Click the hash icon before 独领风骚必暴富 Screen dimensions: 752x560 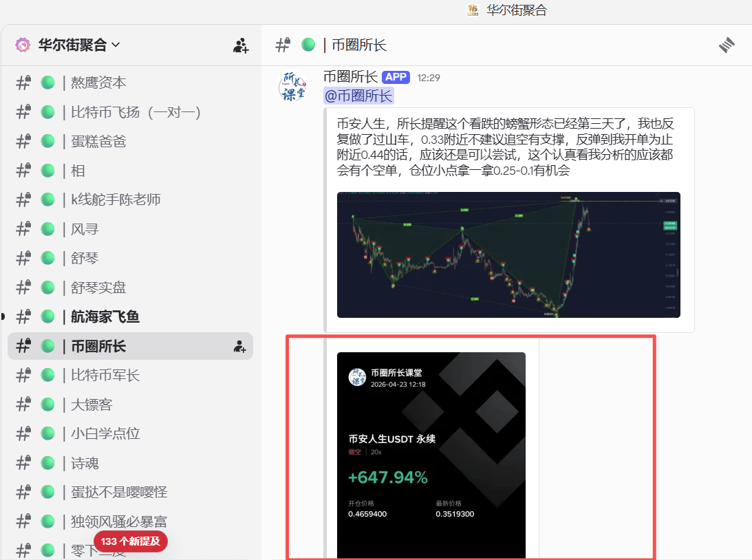click(23, 521)
